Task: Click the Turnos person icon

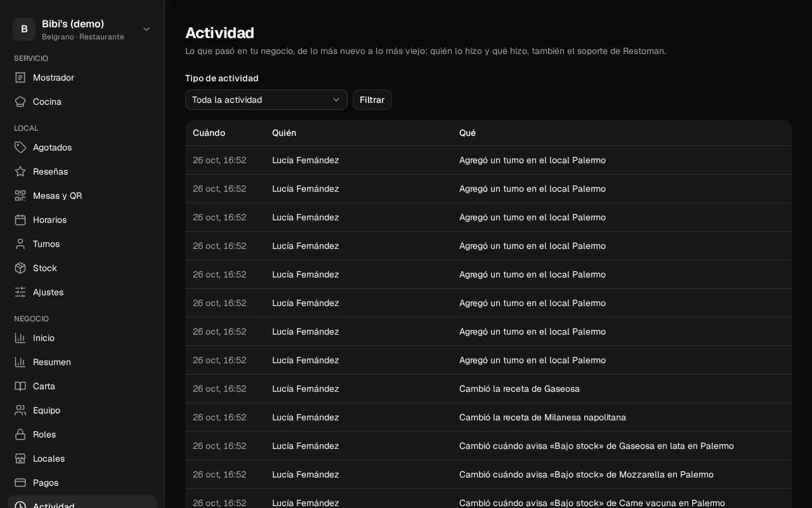Action: pos(20,244)
